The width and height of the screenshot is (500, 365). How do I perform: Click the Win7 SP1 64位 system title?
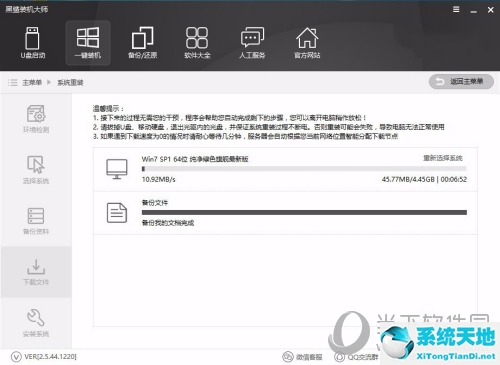point(195,159)
